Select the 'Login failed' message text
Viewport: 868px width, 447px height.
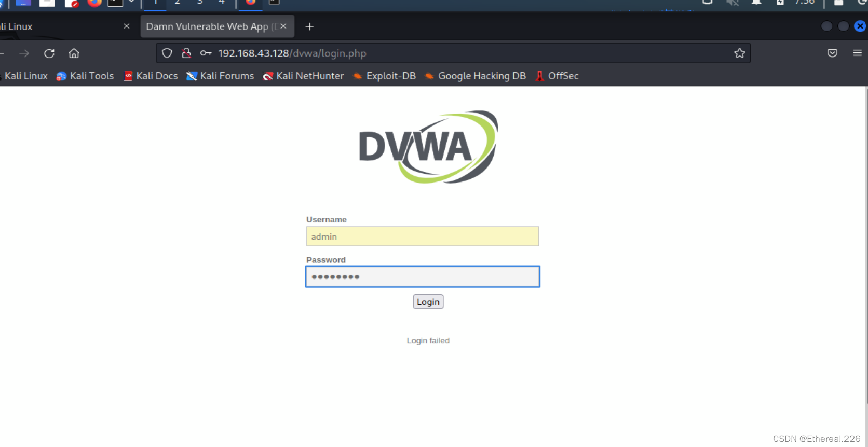tap(428, 340)
